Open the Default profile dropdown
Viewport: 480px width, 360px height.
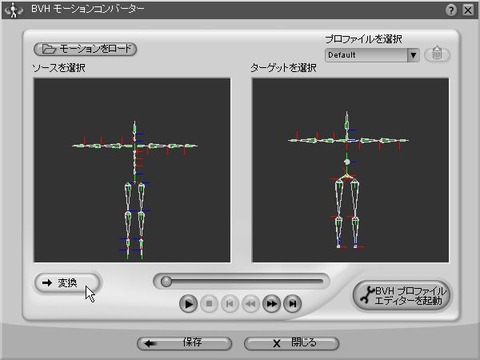[372, 55]
